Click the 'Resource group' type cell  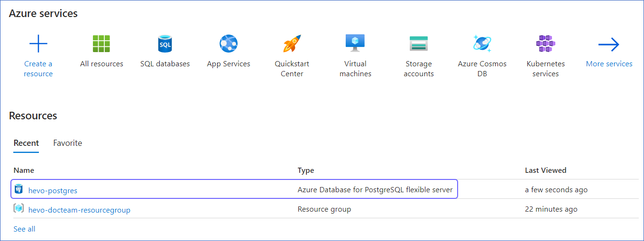324,209
